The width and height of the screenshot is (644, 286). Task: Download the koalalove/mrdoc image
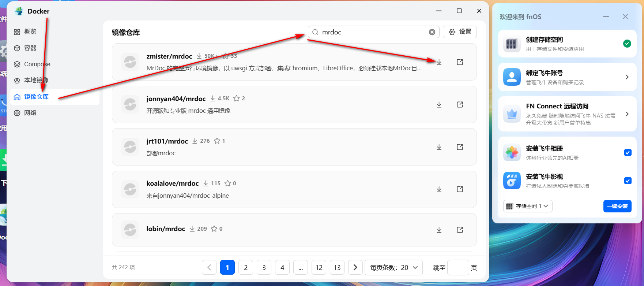(x=439, y=189)
